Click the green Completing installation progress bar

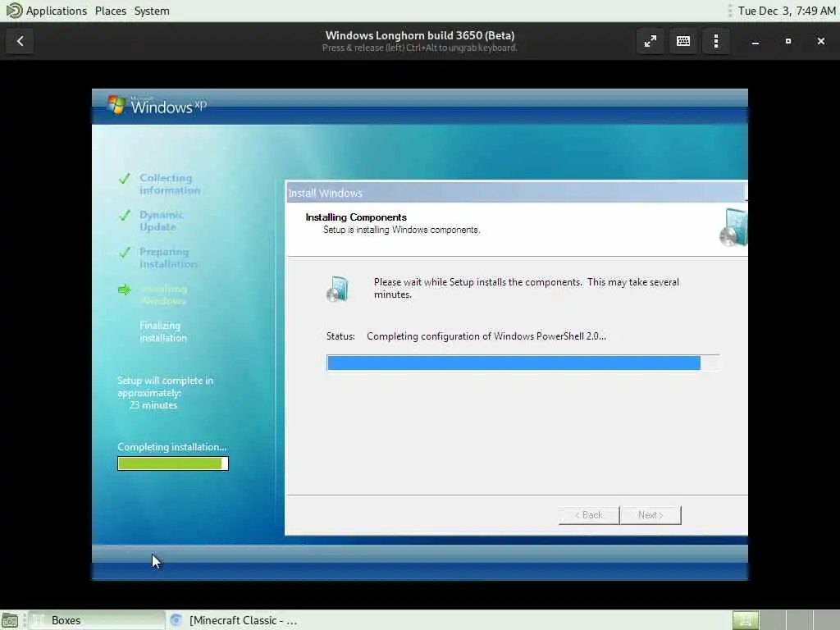173,463
